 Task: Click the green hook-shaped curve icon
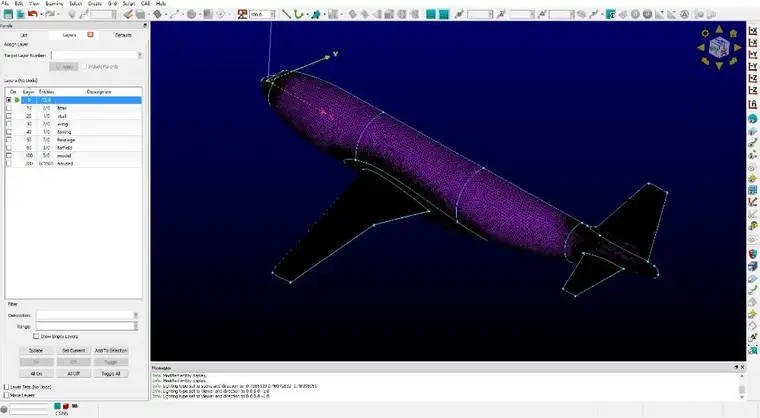(298, 14)
